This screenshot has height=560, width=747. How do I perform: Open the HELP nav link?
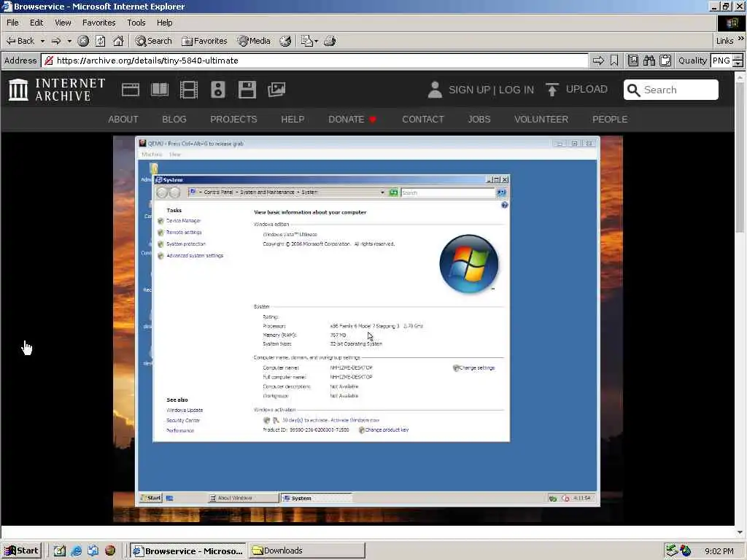(x=293, y=119)
